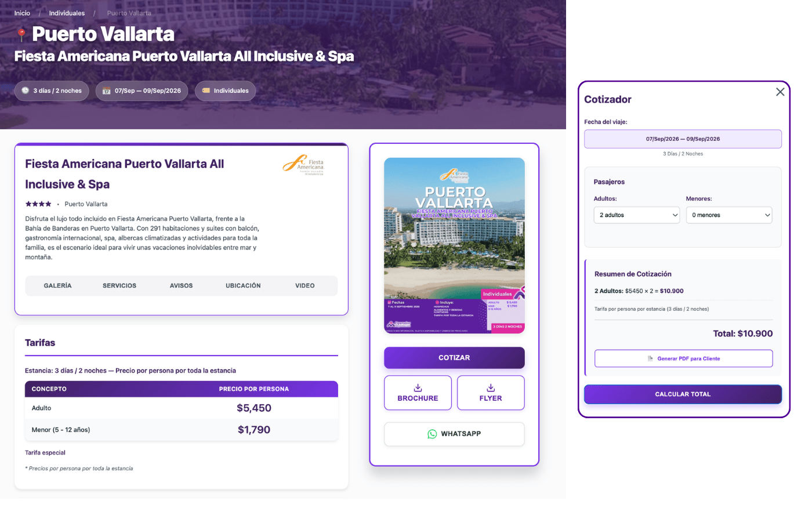The height and width of the screenshot is (522, 812).
Task: Open the Adultos dropdown
Action: (637, 215)
